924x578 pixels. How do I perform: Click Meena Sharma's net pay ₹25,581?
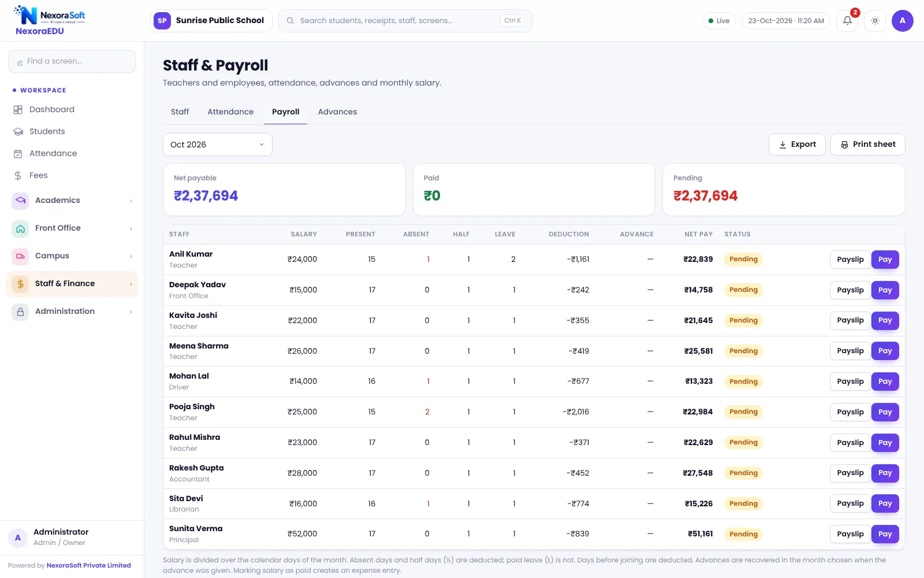point(698,351)
